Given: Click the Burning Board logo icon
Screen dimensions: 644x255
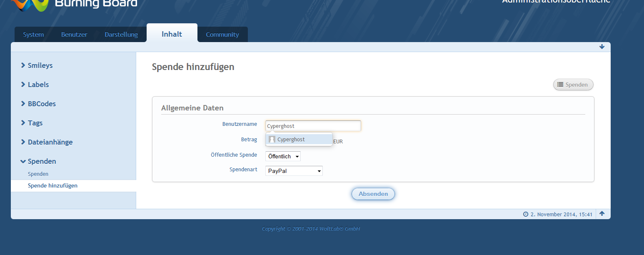Looking at the screenshot, I should [29, 5].
